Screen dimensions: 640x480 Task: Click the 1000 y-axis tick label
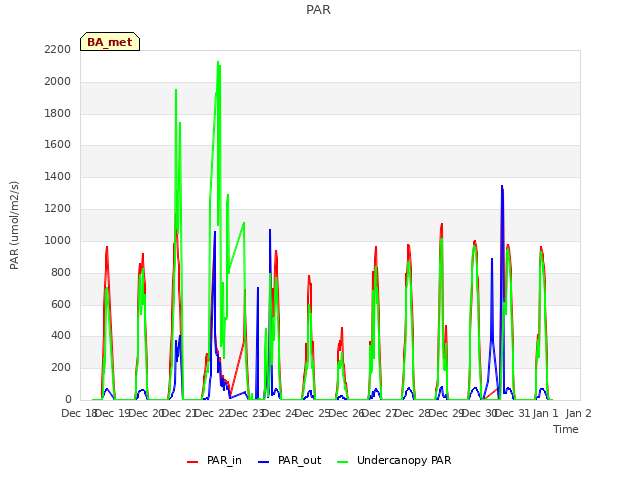pyautogui.click(x=58, y=240)
